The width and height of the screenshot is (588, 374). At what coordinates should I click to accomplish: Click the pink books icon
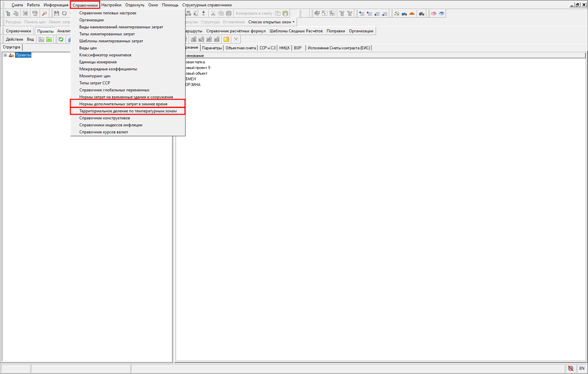click(x=433, y=13)
